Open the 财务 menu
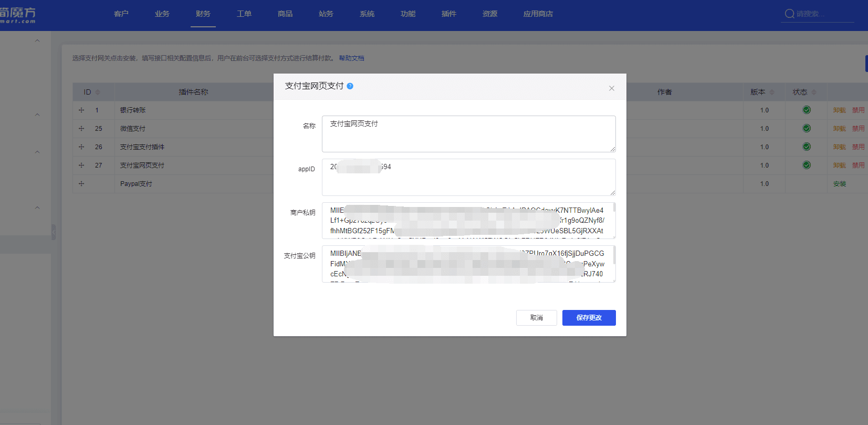The height and width of the screenshot is (425, 868). [x=203, y=14]
